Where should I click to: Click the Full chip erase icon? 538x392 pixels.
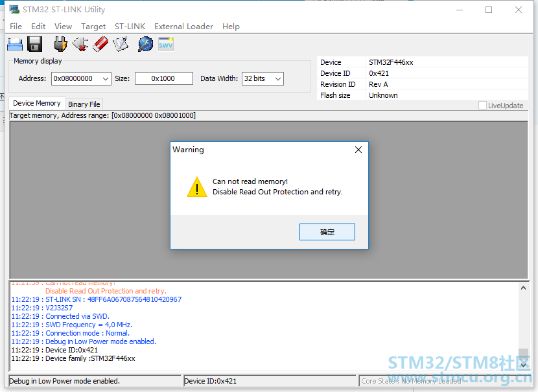point(100,44)
